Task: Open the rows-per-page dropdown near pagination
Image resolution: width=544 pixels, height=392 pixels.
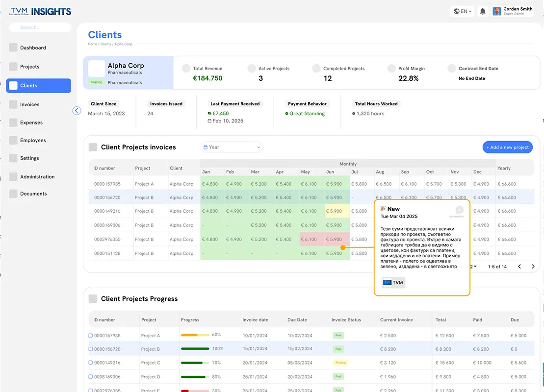Action: [x=473, y=267]
